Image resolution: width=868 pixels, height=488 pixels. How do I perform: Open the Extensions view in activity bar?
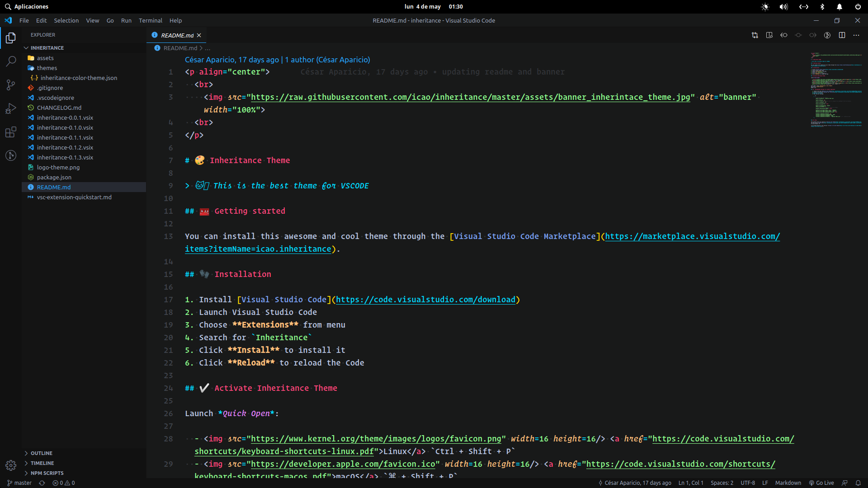coord(11,132)
